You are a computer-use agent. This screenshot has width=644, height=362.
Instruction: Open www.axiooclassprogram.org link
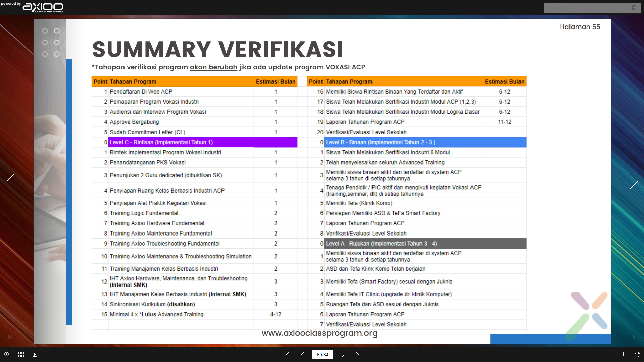pyautogui.click(x=319, y=333)
